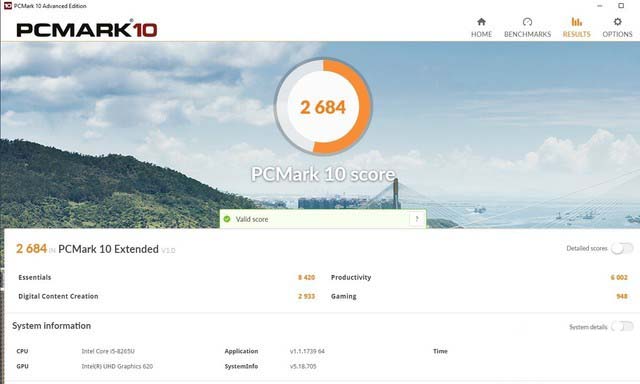Click the question mark help button

pos(417,219)
